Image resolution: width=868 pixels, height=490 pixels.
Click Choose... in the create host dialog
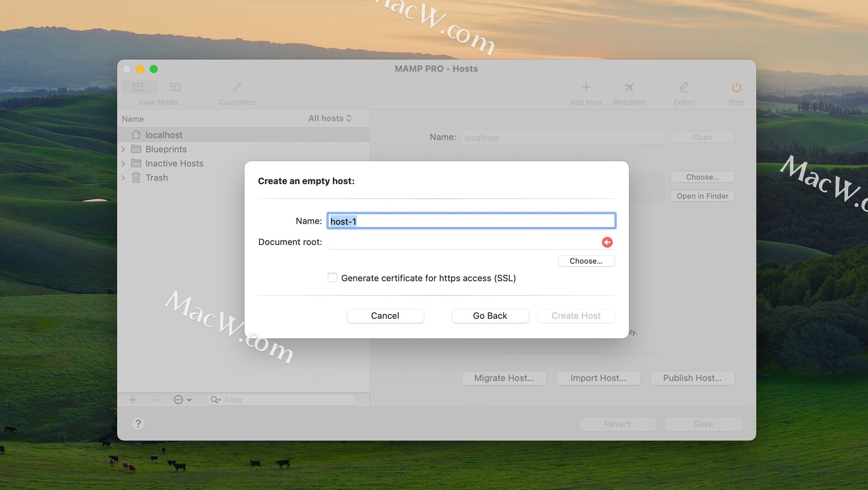pyautogui.click(x=586, y=261)
